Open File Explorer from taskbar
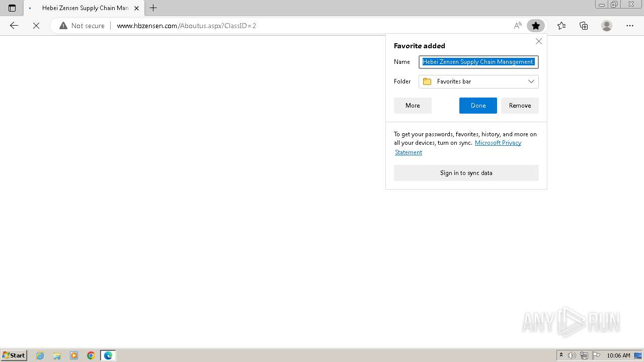This screenshot has height=362, width=644. pyautogui.click(x=57, y=355)
